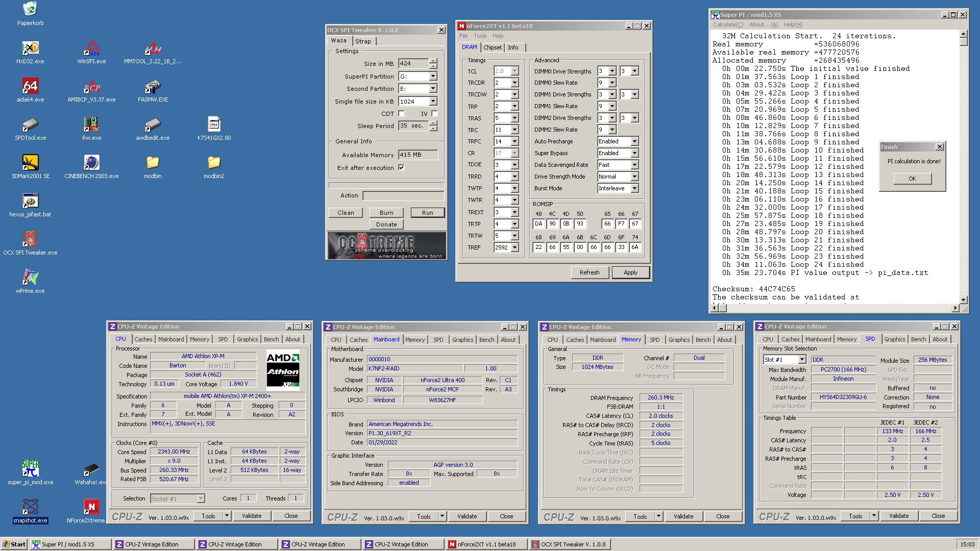Image resolution: width=980 pixels, height=551 pixels.
Task: Open the Papierkorb recycle bin icon
Action: click(x=30, y=9)
